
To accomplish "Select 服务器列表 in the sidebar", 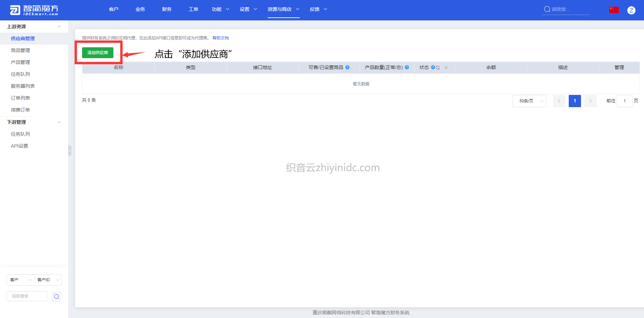I will pos(23,86).
